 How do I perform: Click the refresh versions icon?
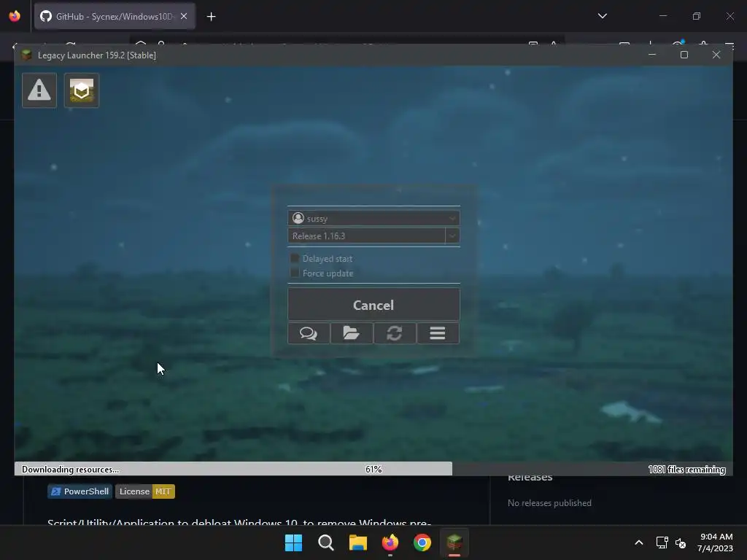[395, 332]
